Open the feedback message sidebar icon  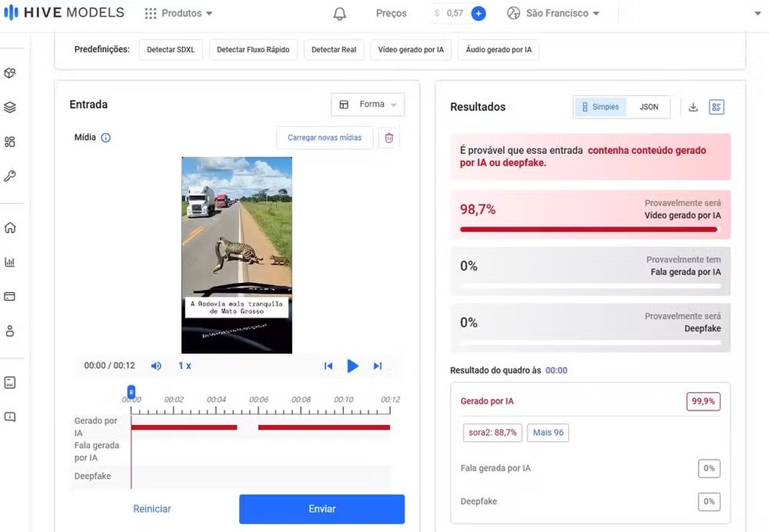10,417
